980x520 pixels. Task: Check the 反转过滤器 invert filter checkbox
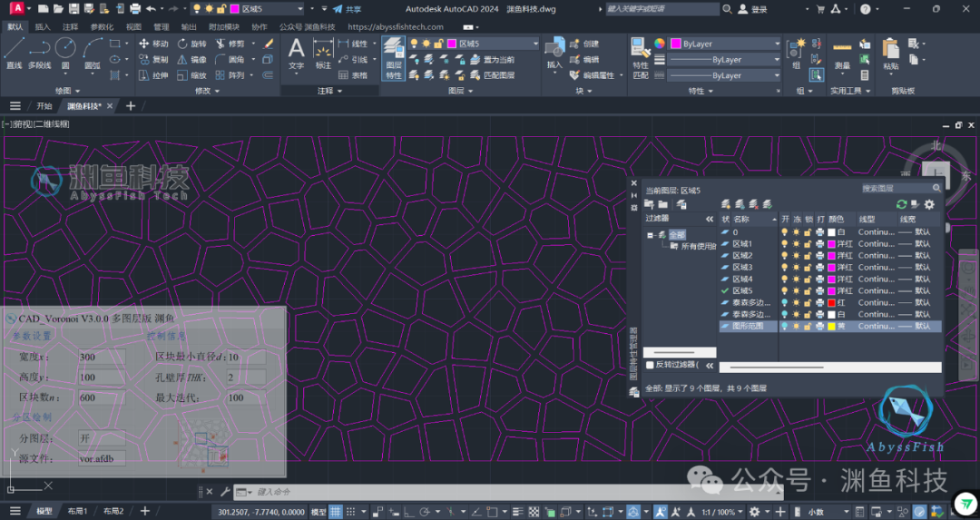[650, 365]
